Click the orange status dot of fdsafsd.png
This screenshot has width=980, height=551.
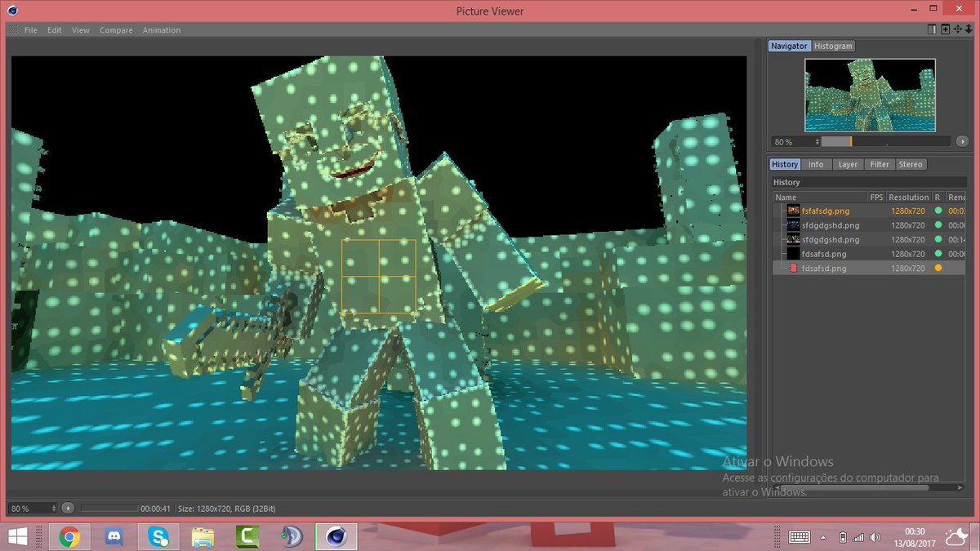pos(938,268)
